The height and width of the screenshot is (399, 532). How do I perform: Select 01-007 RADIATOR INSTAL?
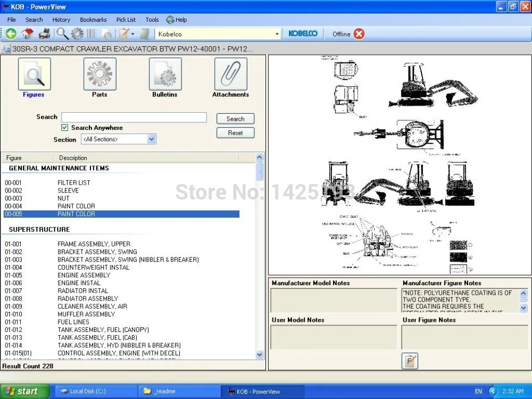click(121, 291)
